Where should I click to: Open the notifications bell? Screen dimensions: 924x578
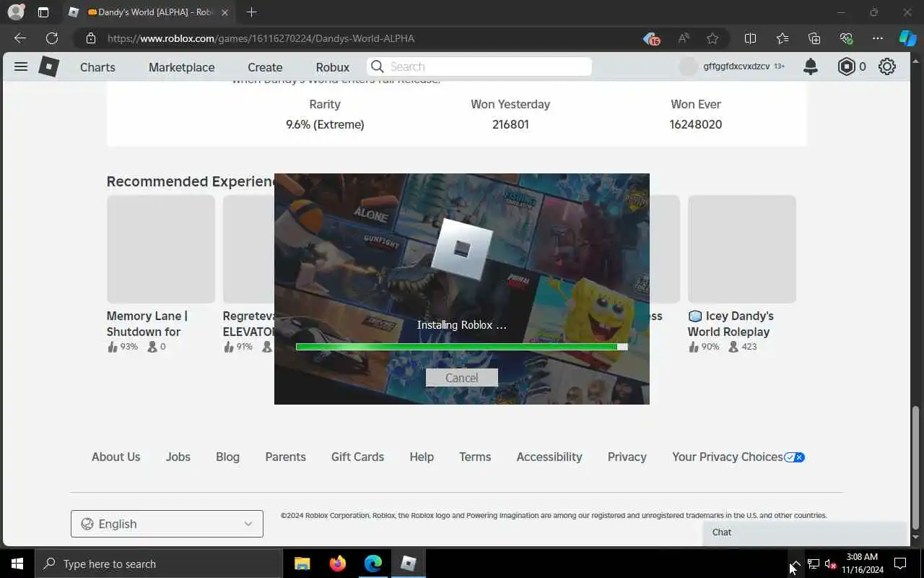[811, 66]
